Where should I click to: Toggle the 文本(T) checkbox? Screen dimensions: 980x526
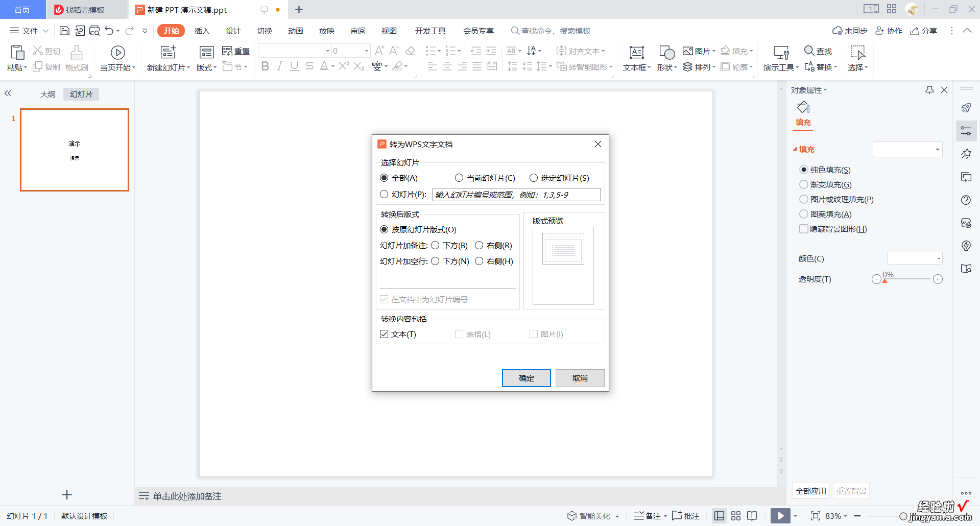coord(384,334)
